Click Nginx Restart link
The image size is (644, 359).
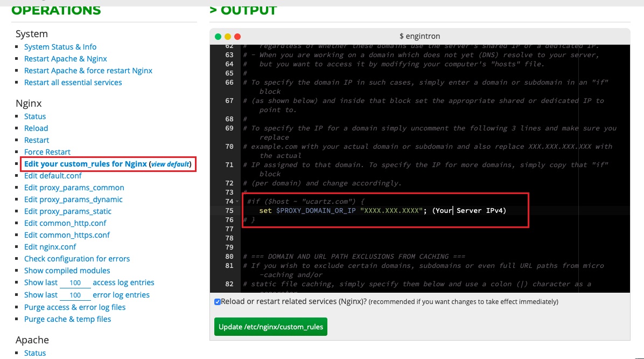37,140
